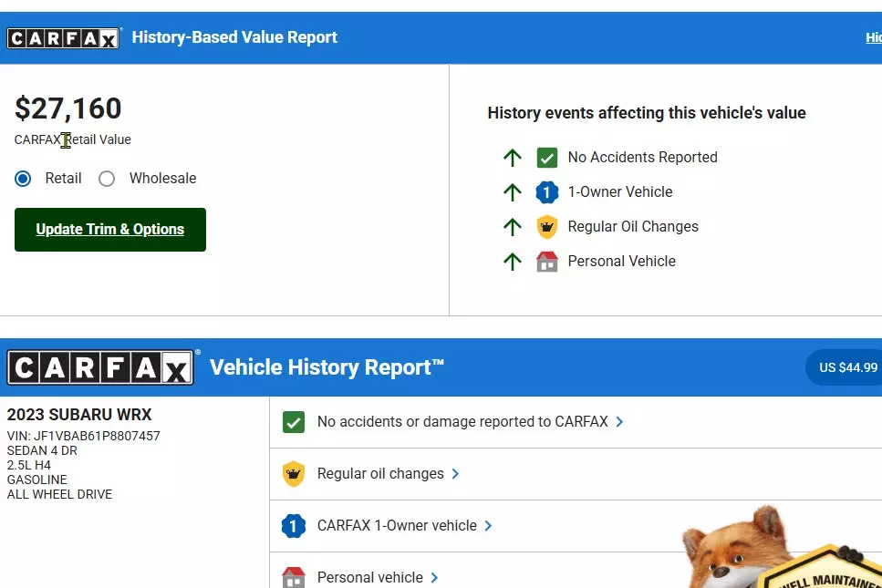Click No Accidents Reported text in history events
882x588 pixels.
[x=642, y=158]
